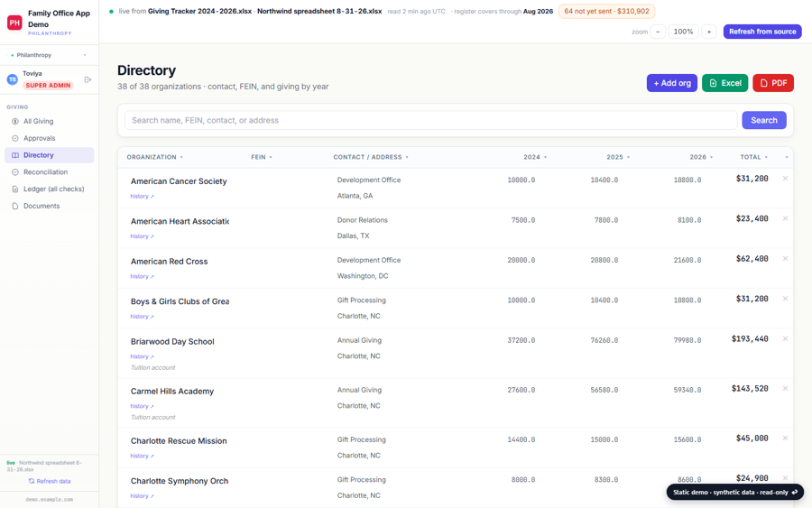Click the Refresh data icon link in sidebar
This screenshot has height=508, width=812.
tap(50, 481)
